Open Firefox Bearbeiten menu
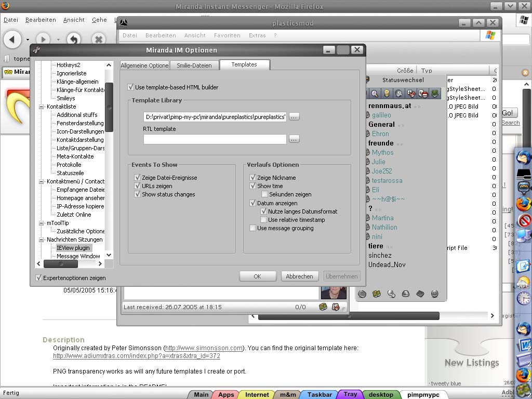This screenshot has width=532, height=399. coord(41,20)
